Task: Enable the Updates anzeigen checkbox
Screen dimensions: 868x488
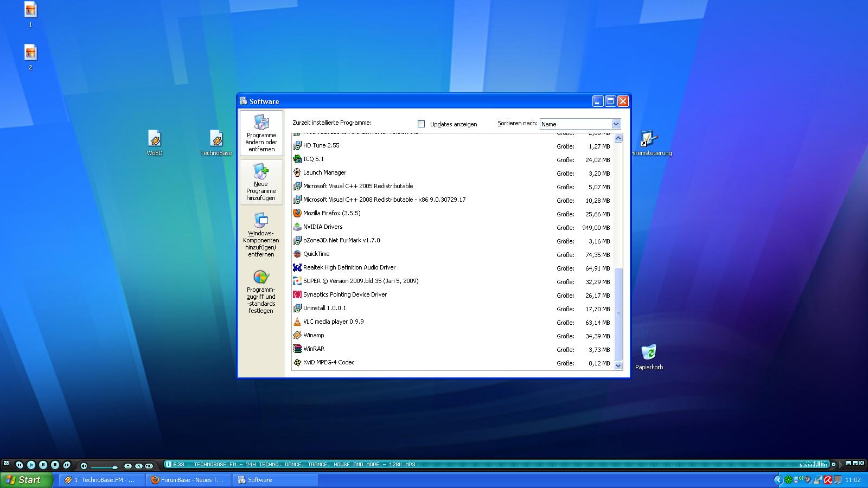Action: 421,124
